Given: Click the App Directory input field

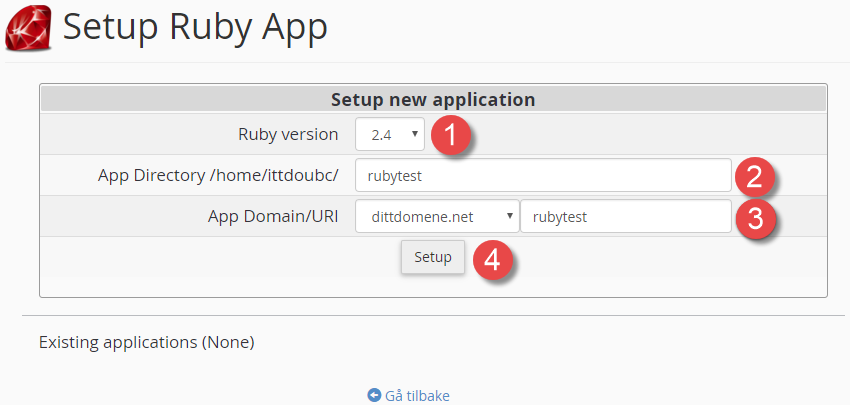Looking at the screenshot, I should click(x=543, y=176).
